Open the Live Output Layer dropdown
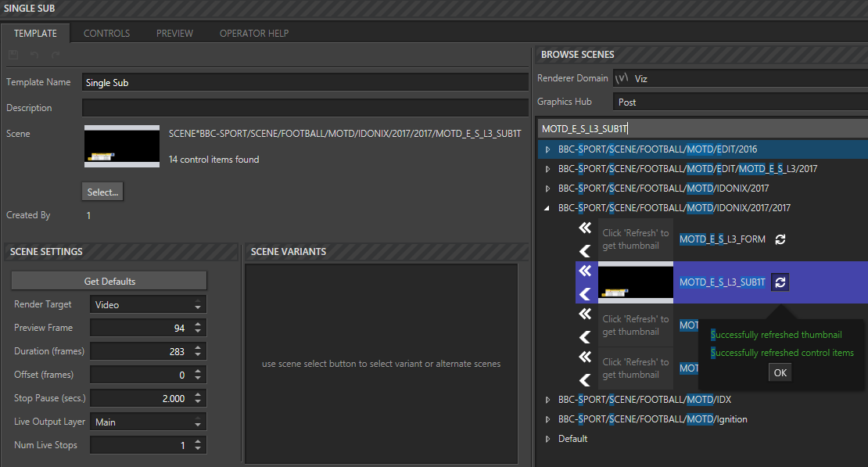 pos(148,422)
